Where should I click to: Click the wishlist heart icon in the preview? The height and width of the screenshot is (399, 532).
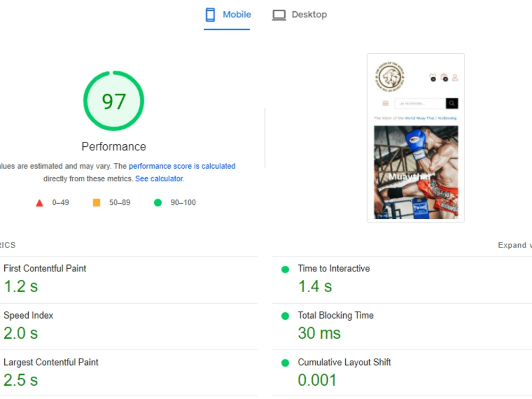coord(433,77)
